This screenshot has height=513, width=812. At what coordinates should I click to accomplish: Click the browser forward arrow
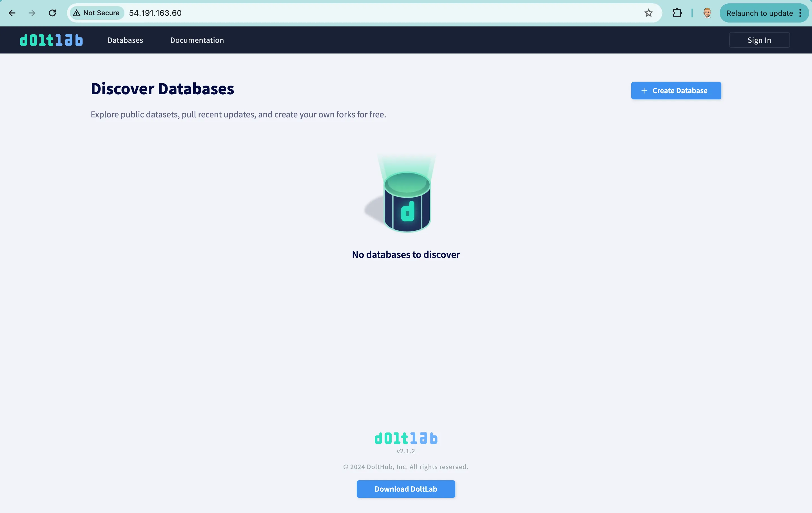pos(32,13)
